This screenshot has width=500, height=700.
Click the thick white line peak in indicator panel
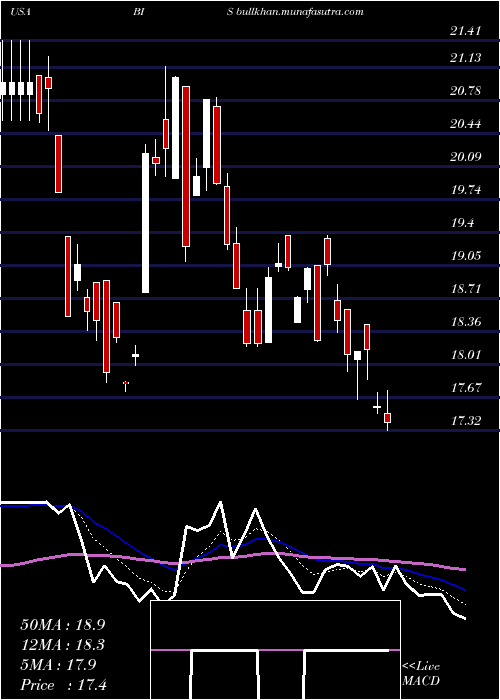click(x=221, y=503)
